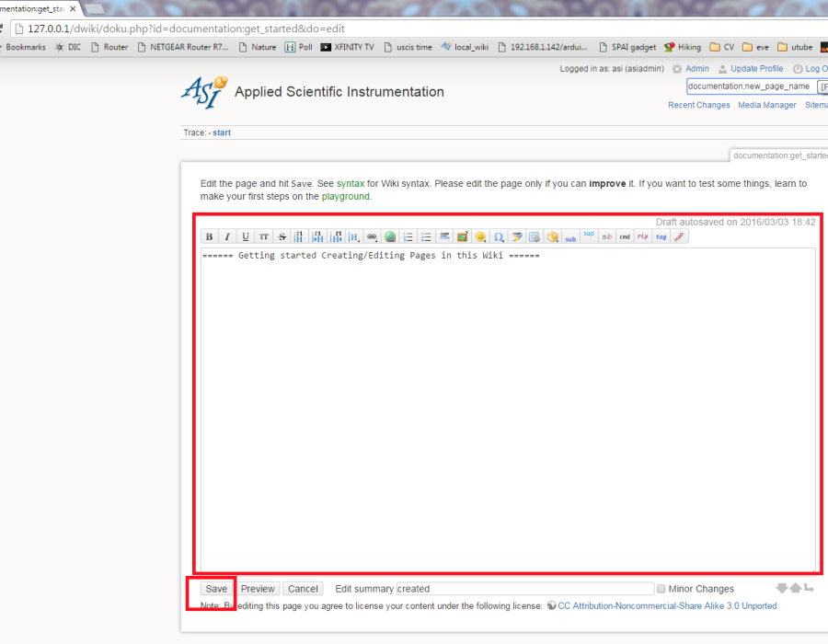
Task: Toggle bold text formatting in editor toolbar
Action: pos(209,237)
